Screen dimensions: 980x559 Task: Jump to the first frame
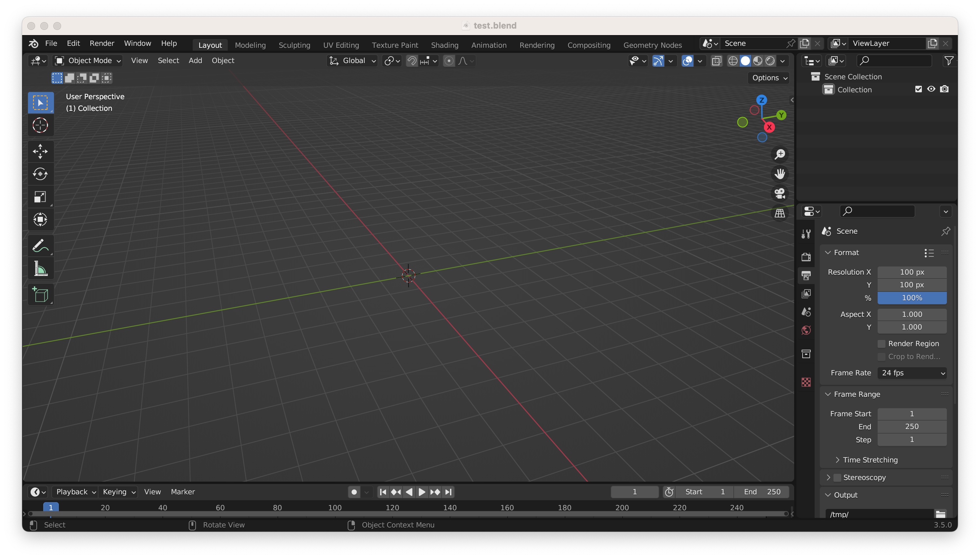tap(383, 492)
